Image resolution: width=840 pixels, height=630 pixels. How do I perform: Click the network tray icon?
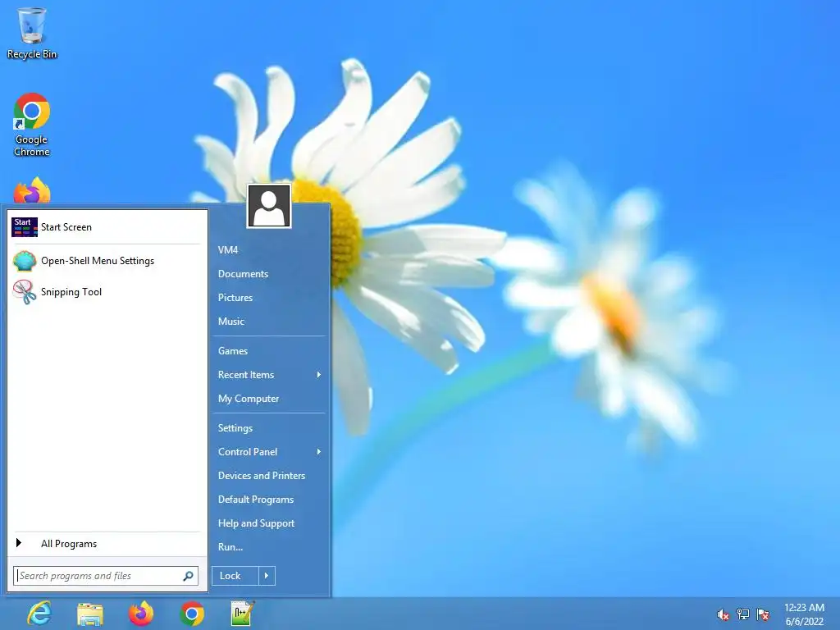click(743, 614)
